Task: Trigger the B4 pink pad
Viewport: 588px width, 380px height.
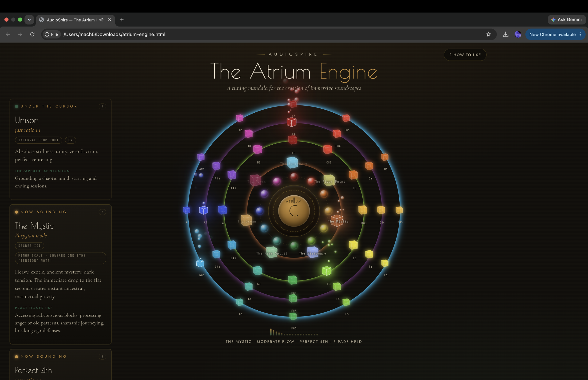Action: click(248, 134)
